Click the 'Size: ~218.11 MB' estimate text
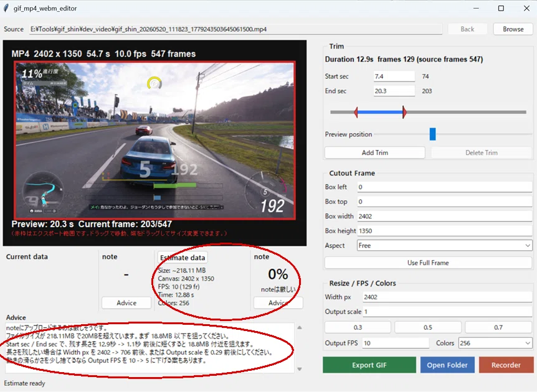The height and width of the screenshot is (392, 537). coord(182,270)
